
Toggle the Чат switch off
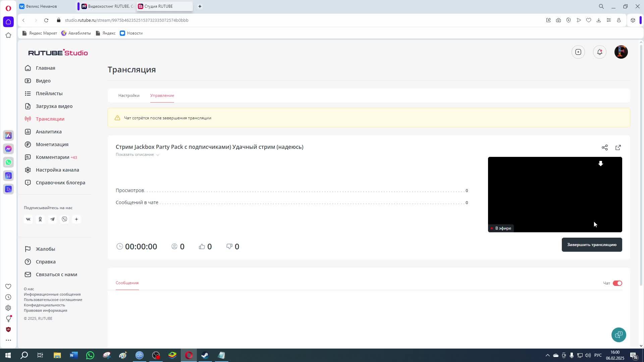click(x=617, y=283)
